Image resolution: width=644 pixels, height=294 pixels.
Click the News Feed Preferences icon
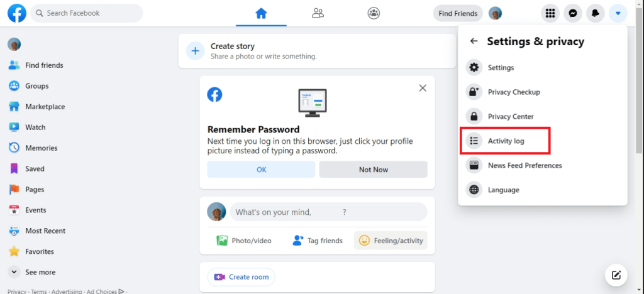[474, 165]
